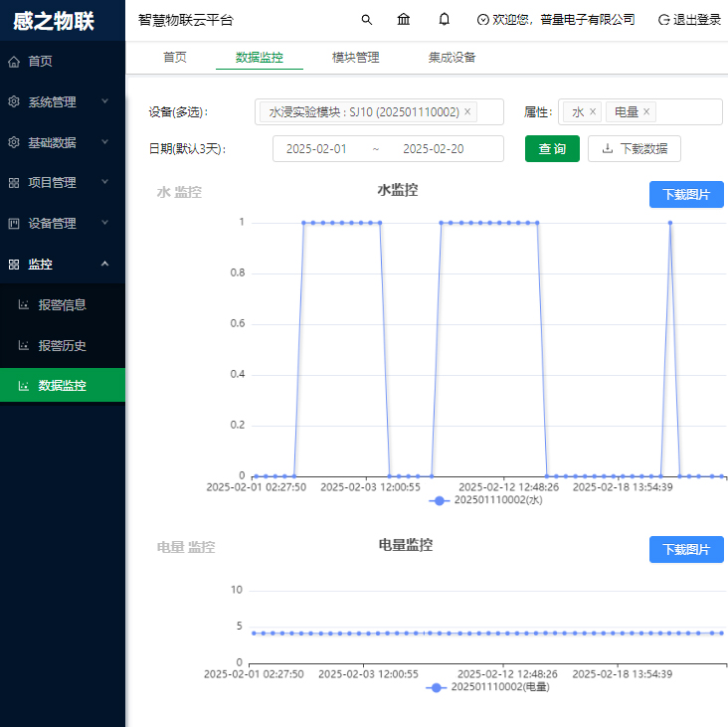728x727 pixels.
Task: Open the start date field 2025-02-01
Action: (x=316, y=149)
